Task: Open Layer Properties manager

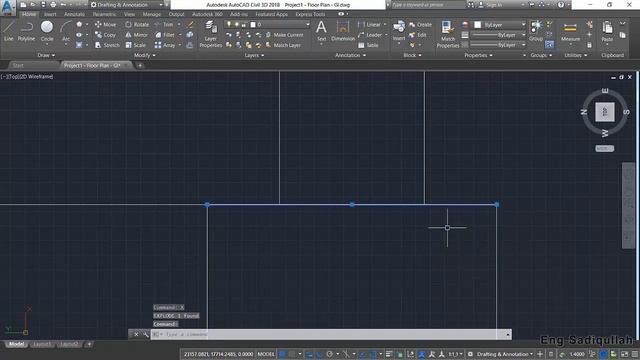Action: pos(211,35)
